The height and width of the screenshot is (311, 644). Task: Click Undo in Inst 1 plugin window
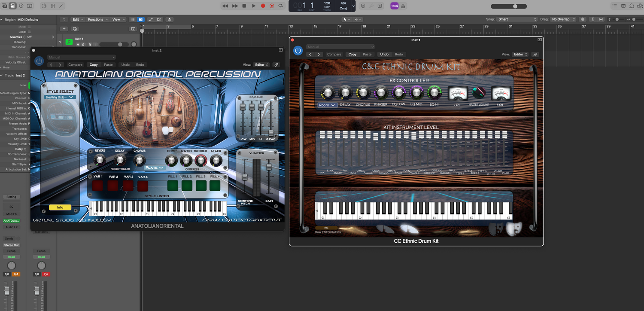[x=384, y=55]
